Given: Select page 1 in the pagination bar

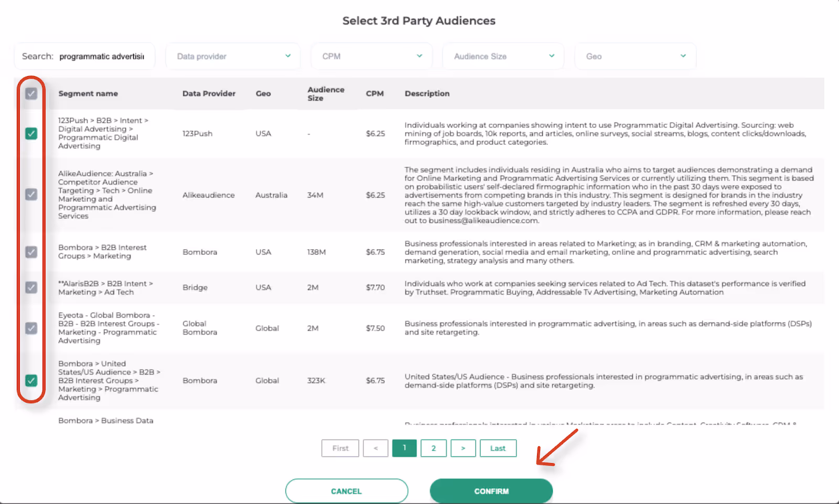Looking at the screenshot, I should (x=404, y=448).
